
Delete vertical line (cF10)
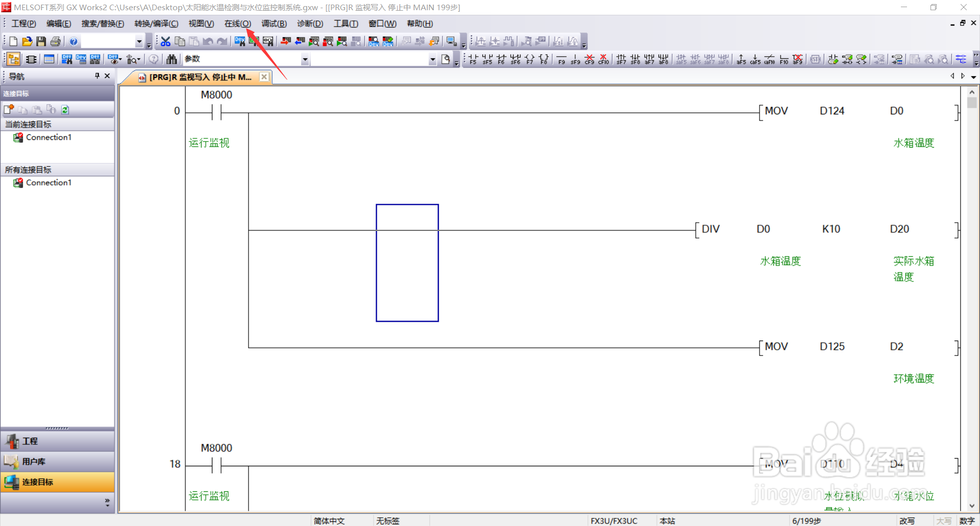(604, 59)
